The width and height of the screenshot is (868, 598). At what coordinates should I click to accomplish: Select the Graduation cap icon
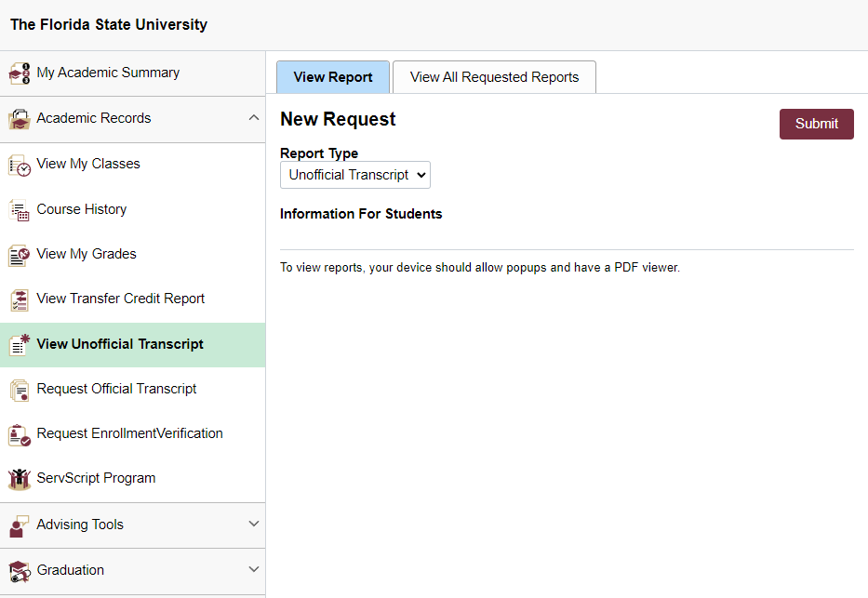pos(19,570)
